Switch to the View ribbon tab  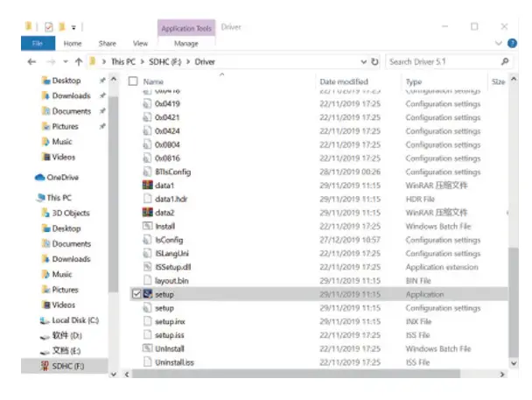click(140, 44)
